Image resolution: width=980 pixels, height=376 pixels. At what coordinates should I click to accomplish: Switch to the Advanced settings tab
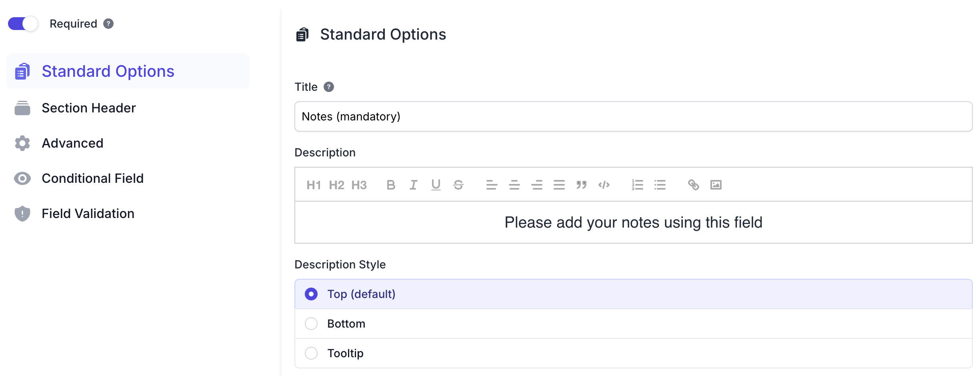point(72,143)
